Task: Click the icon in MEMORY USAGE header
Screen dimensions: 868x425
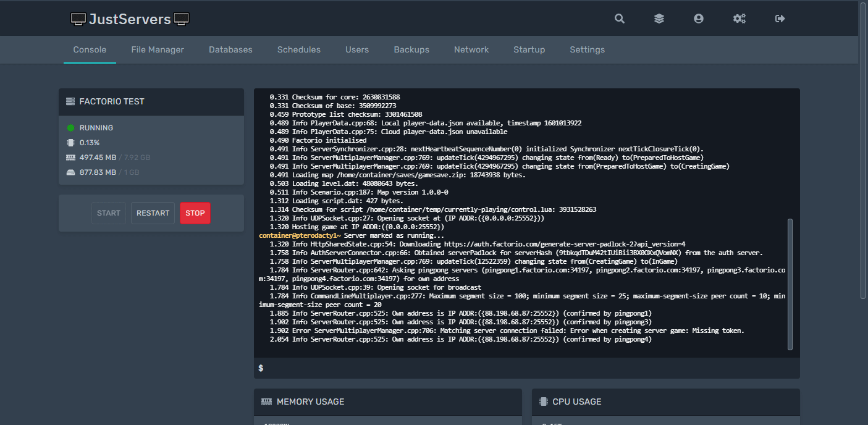Action: tap(266, 402)
